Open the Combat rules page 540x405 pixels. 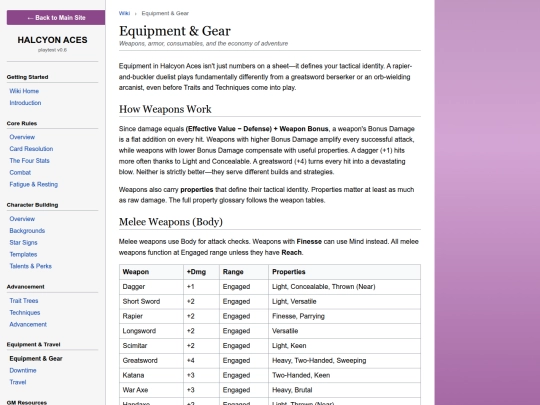[20, 173]
